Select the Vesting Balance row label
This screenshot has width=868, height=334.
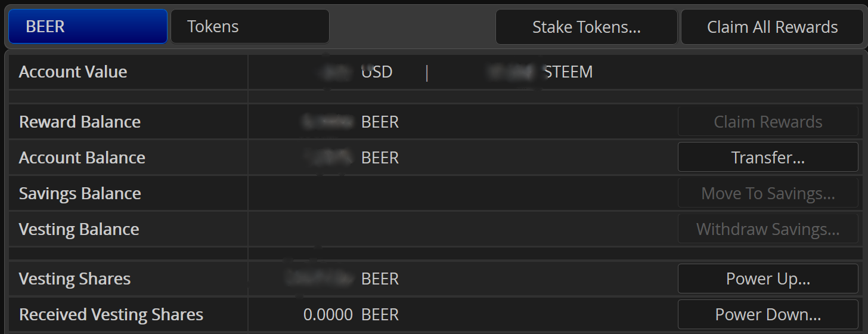coord(79,230)
